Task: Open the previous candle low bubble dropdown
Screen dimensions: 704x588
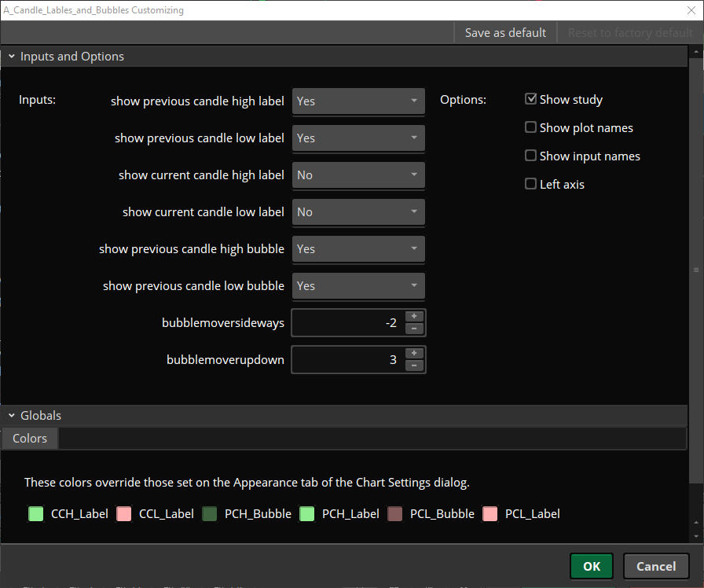Action: [x=358, y=285]
